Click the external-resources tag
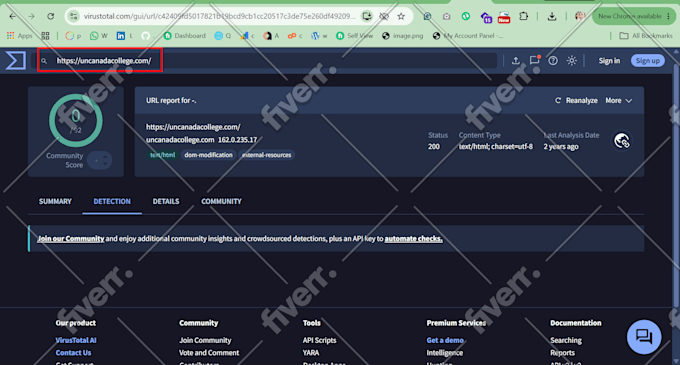Screen dimensions: 680x365 click(266, 155)
